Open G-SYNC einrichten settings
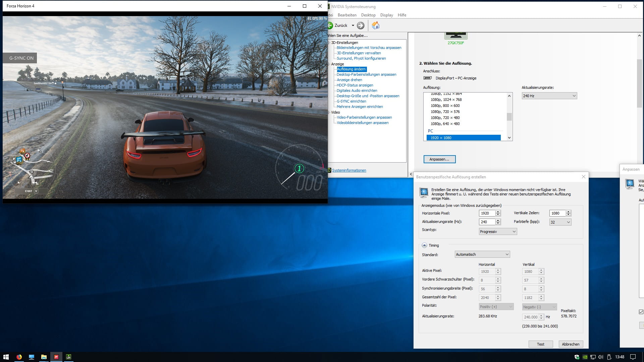This screenshot has width=644, height=362. (x=352, y=101)
